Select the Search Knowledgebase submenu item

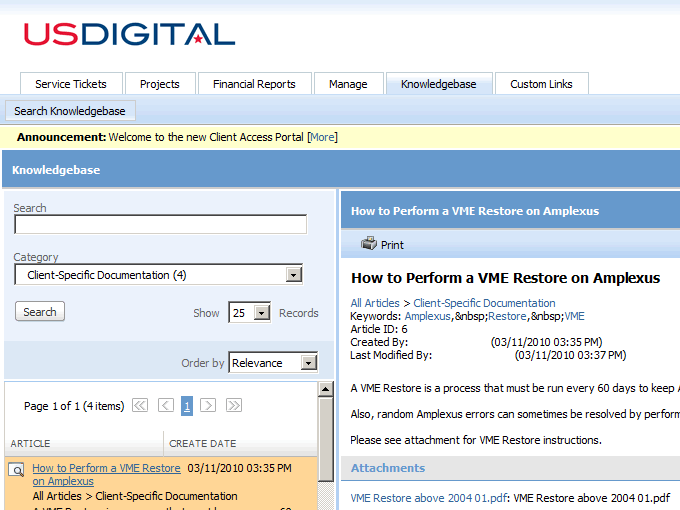point(70,111)
